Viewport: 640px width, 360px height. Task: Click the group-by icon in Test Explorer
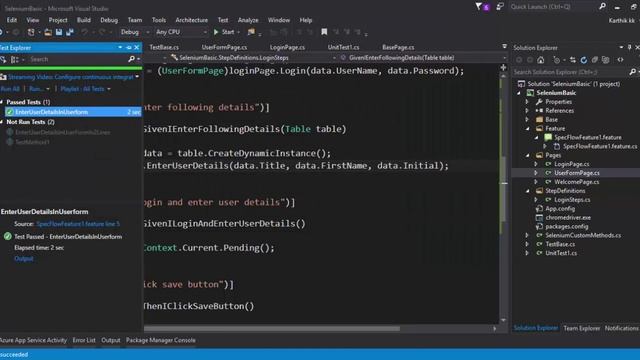(14, 60)
